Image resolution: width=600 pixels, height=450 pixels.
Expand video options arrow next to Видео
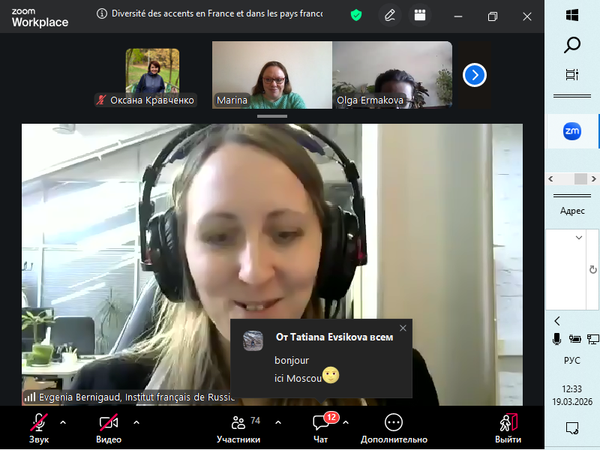pos(136,422)
